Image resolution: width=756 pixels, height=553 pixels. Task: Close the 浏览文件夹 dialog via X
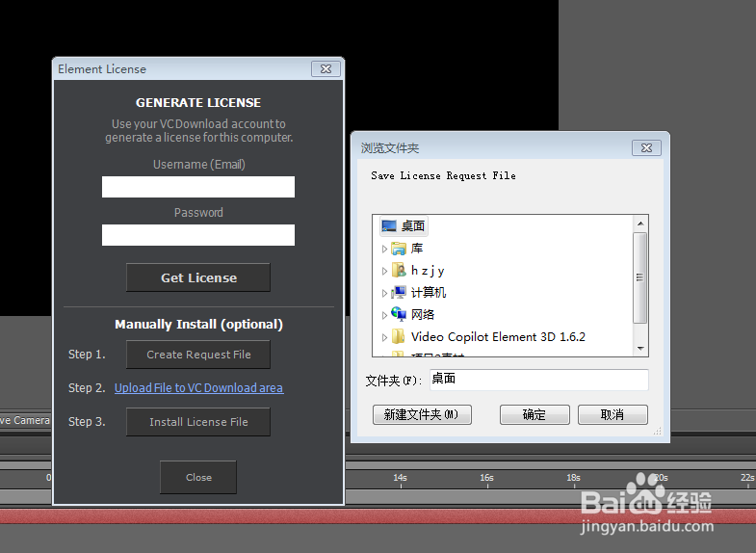pos(646,148)
